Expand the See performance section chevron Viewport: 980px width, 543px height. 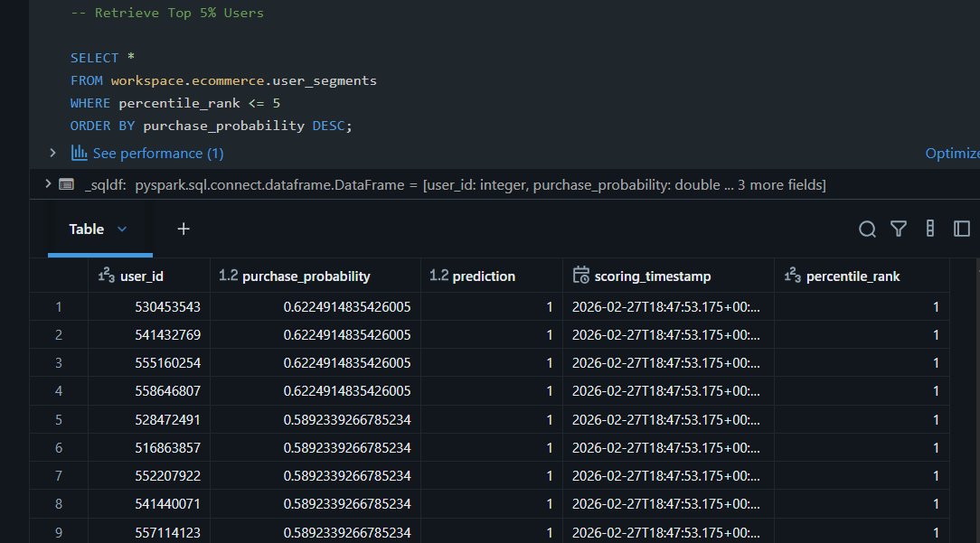pos(53,153)
